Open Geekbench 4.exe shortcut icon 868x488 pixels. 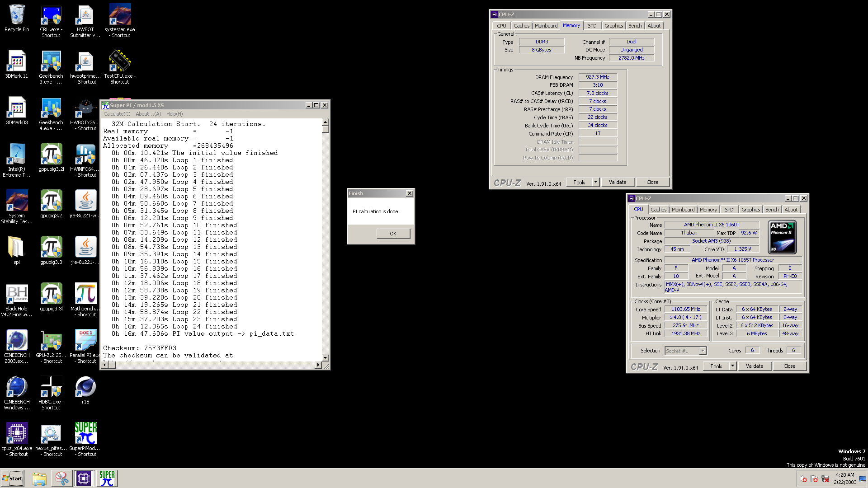point(51,114)
